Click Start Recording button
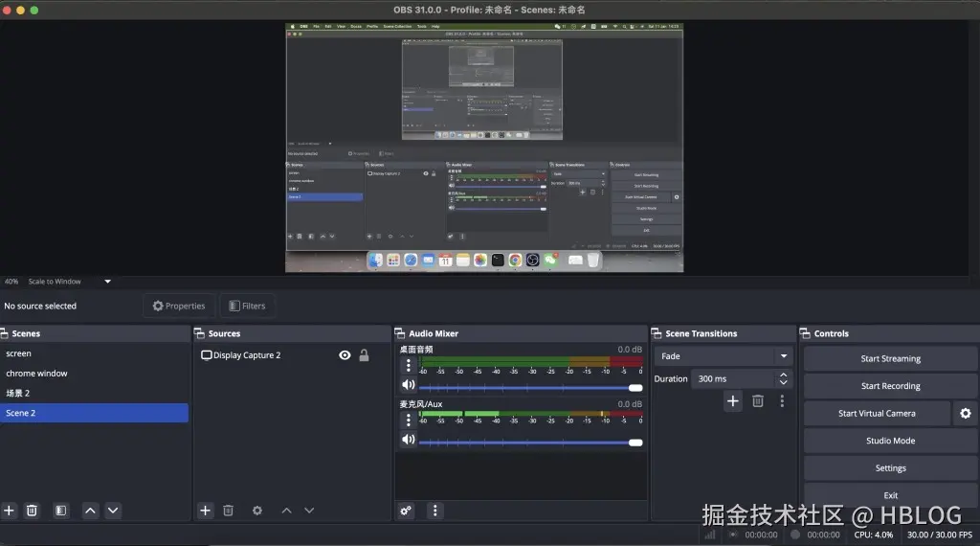The height and width of the screenshot is (546, 980). (x=890, y=386)
